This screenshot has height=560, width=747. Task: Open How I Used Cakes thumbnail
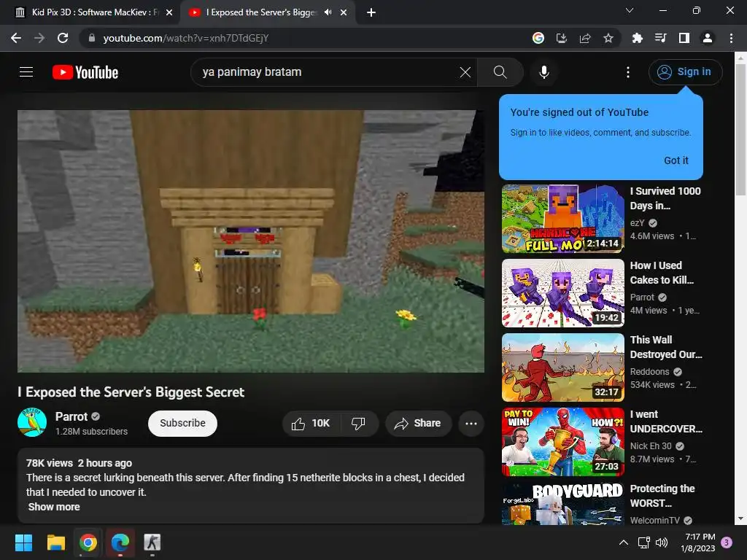[562, 293]
